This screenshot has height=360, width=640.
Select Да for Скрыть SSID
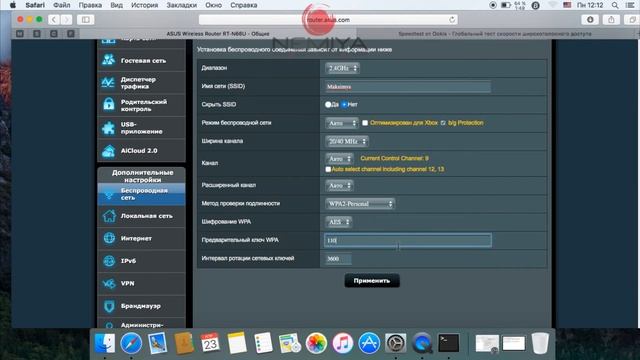tap(328, 104)
